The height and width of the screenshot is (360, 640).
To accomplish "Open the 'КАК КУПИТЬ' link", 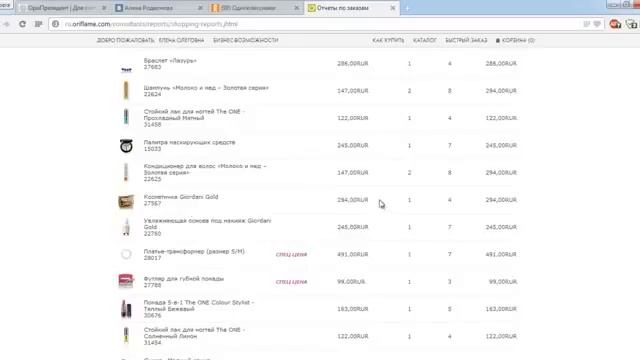I will tap(388, 40).
